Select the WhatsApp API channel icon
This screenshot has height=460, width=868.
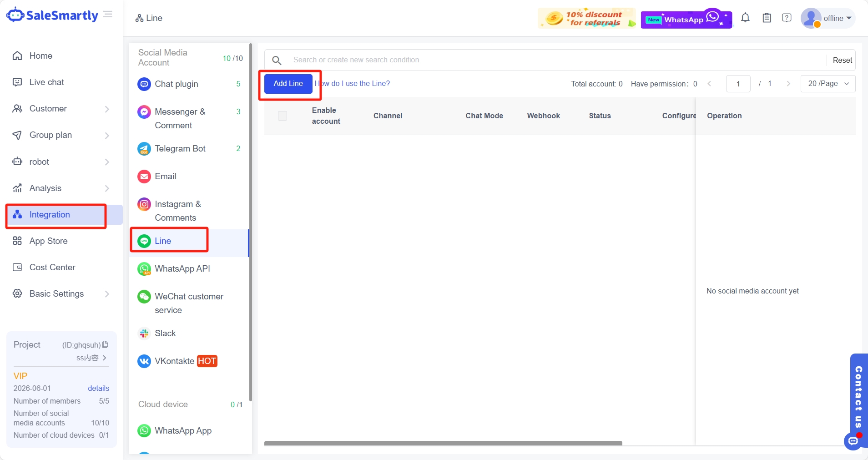(144, 268)
